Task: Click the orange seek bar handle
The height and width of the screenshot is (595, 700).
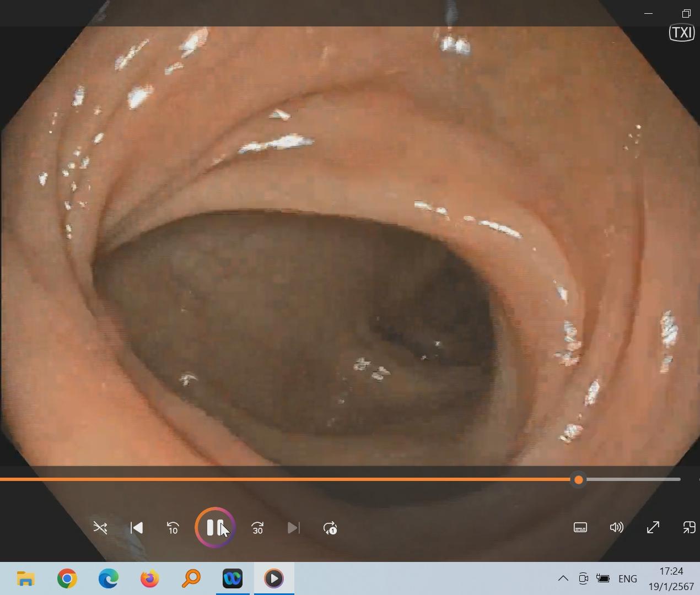Action: pyautogui.click(x=578, y=480)
